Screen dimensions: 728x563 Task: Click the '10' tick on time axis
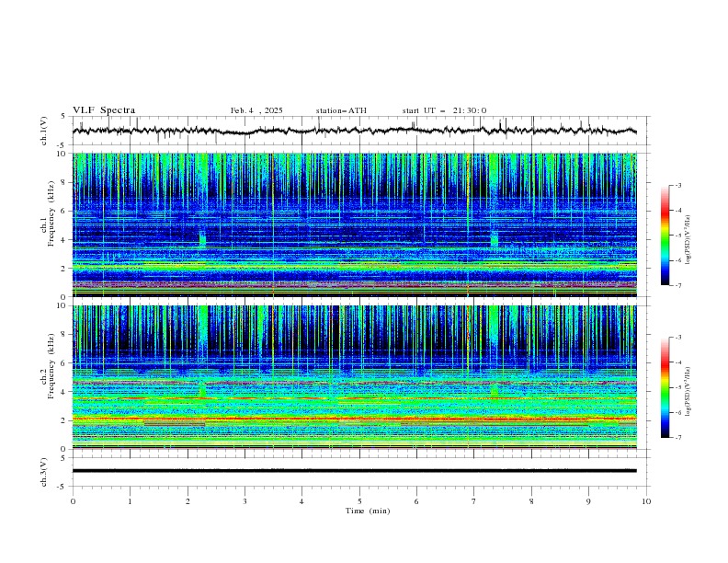(x=646, y=501)
